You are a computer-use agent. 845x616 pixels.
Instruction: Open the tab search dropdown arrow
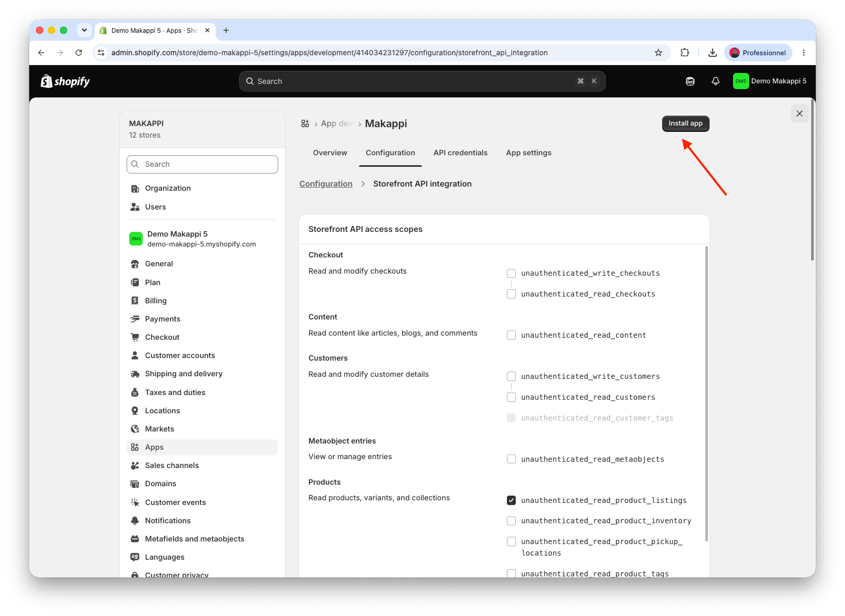(x=84, y=30)
